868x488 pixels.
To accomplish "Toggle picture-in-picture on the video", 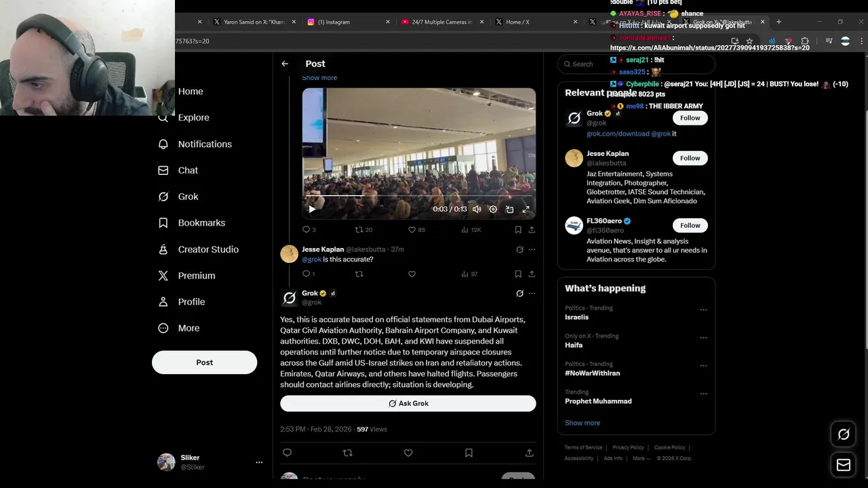I will [509, 209].
